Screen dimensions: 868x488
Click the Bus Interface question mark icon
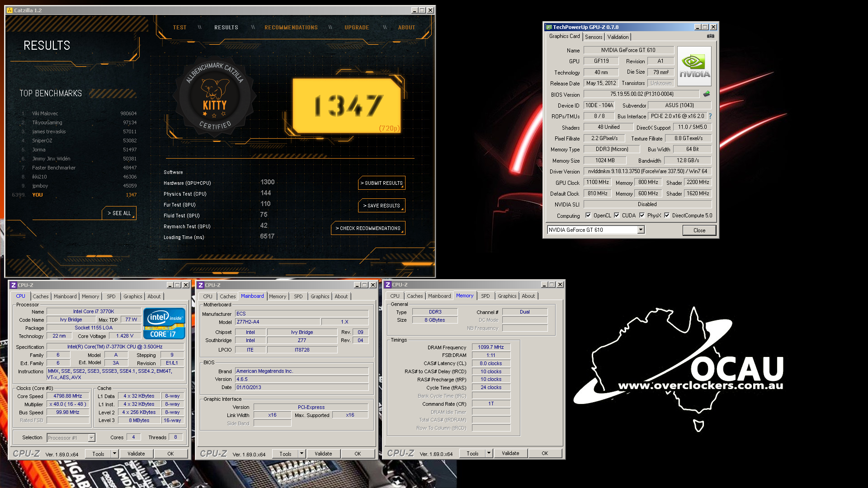710,116
